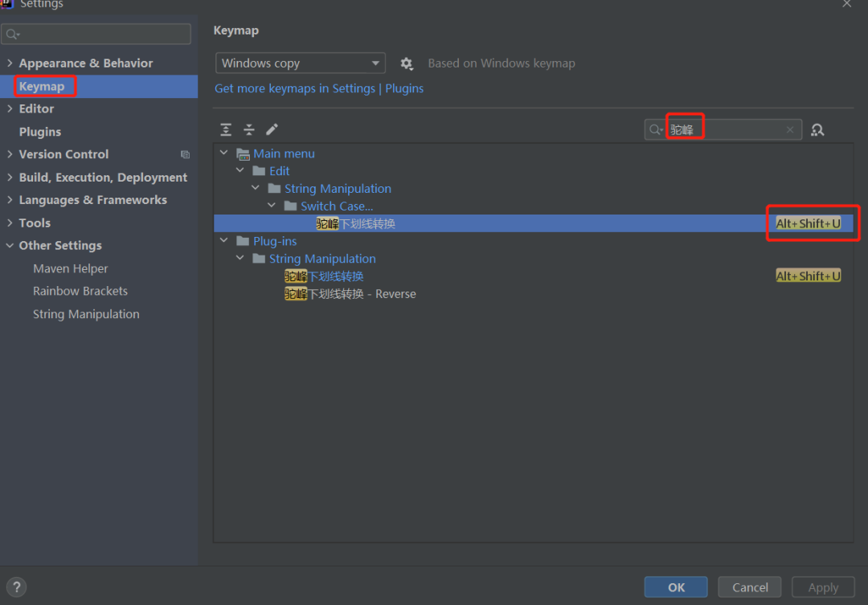Image resolution: width=868 pixels, height=605 pixels.
Task: Click the pencil Edit Shortcut icon
Action: (x=272, y=129)
